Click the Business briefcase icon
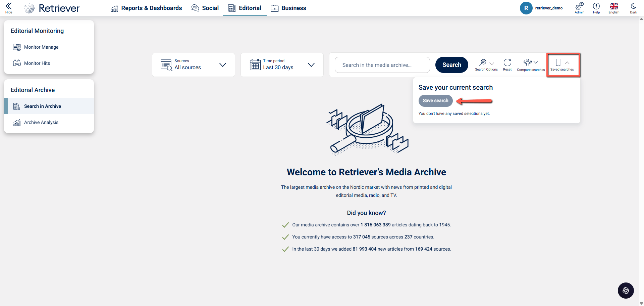The image size is (644, 306). pyautogui.click(x=275, y=8)
